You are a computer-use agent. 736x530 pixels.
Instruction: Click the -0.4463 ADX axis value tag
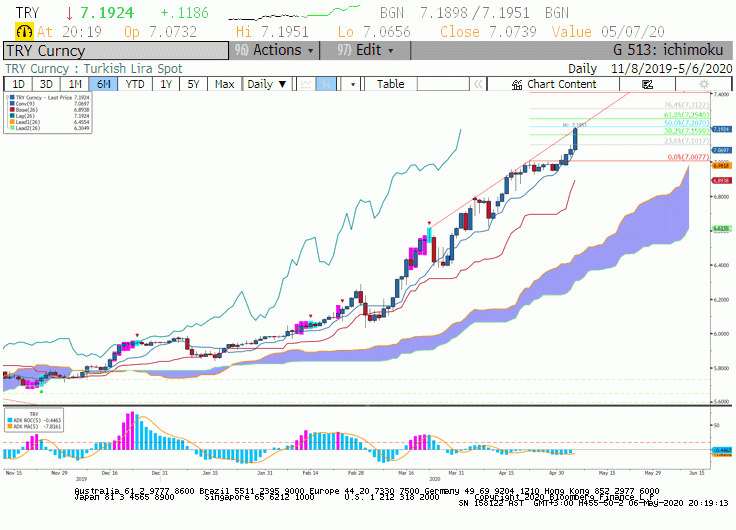coord(722,450)
